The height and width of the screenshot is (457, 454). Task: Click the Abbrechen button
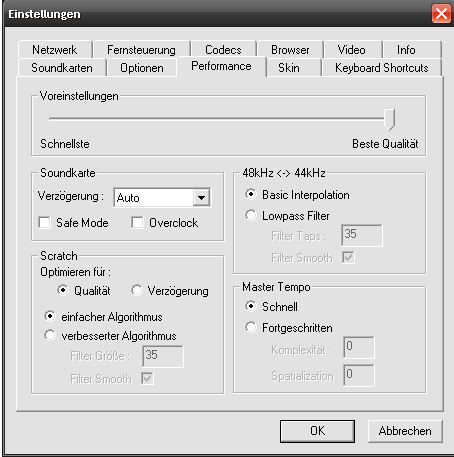click(405, 431)
